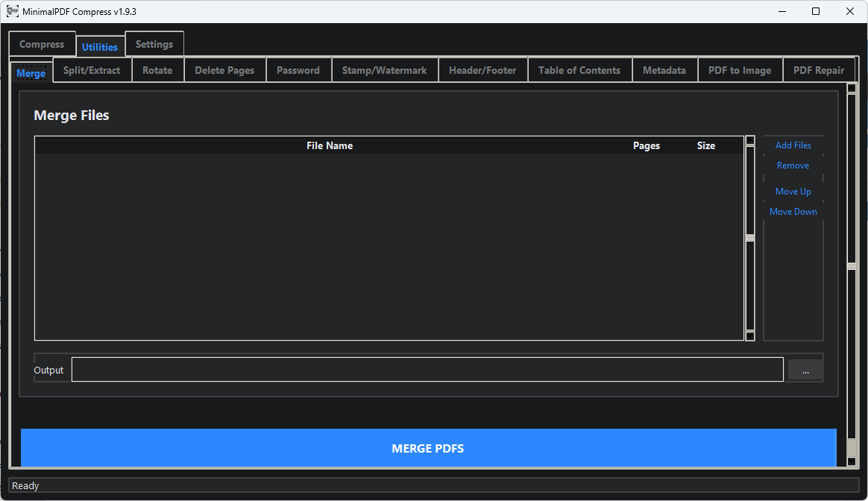The height and width of the screenshot is (501, 868).
Task: Browse output location with ellipsis button
Action: coord(805,371)
